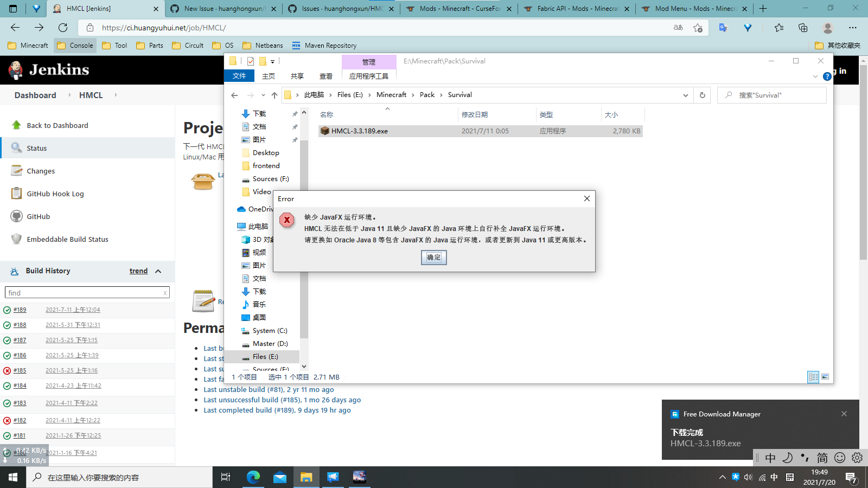Open Changes from the Jenkins sidebar

40,171
